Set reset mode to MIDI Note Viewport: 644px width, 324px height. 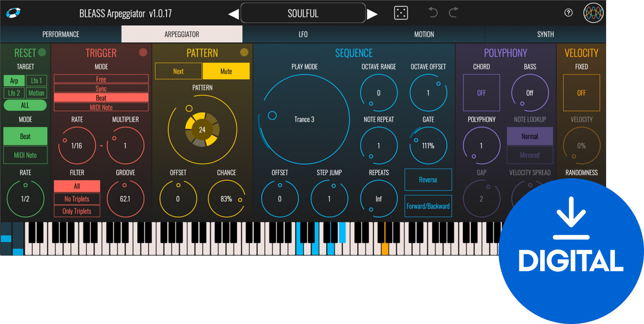[25, 155]
